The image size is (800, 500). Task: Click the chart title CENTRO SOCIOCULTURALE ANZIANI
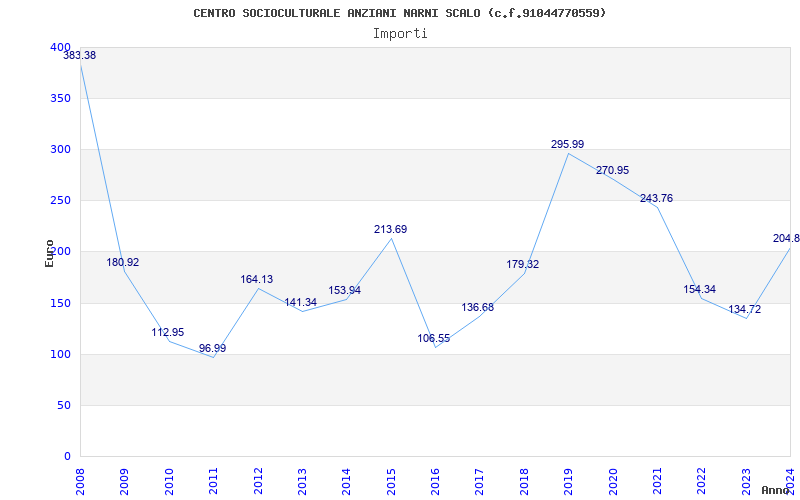[399, 13]
